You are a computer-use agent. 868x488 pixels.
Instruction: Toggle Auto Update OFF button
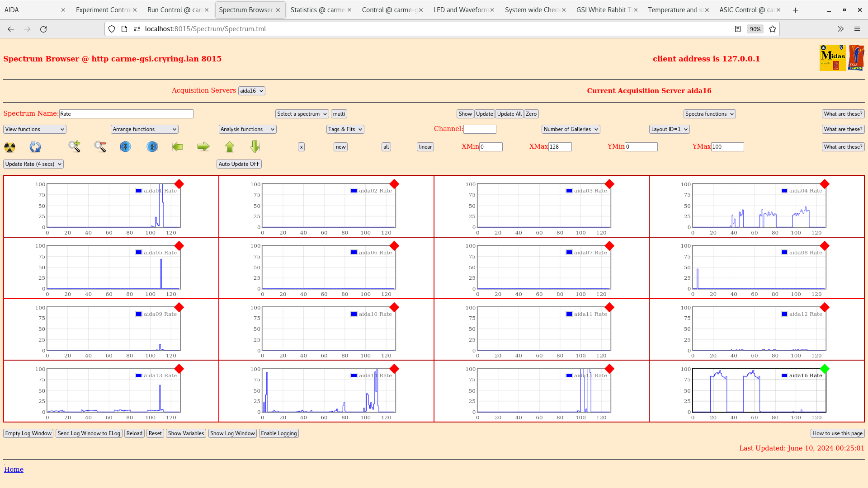[x=238, y=164]
